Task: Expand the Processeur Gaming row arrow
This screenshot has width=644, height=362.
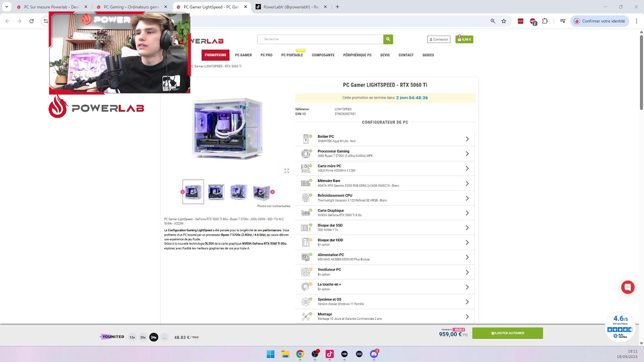Action: (x=467, y=154)
